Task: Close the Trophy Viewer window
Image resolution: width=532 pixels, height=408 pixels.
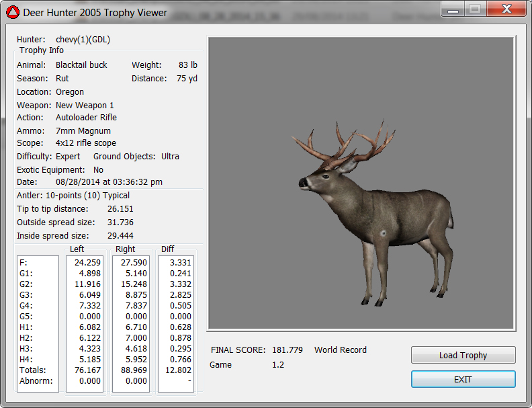Action: point(506,9)
